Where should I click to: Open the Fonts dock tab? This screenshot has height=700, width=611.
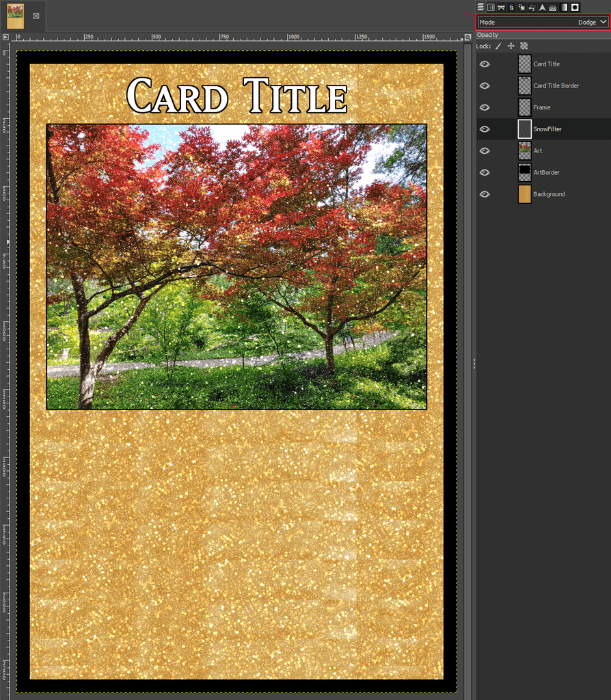point(543,7)
